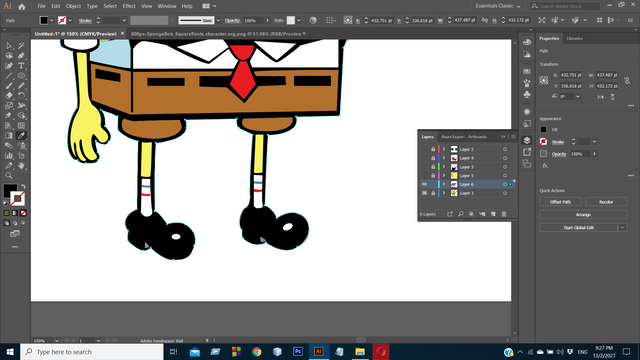640x360 pixels.
Task: Unlock Layer 2
Action: click(x=433, y=149)
